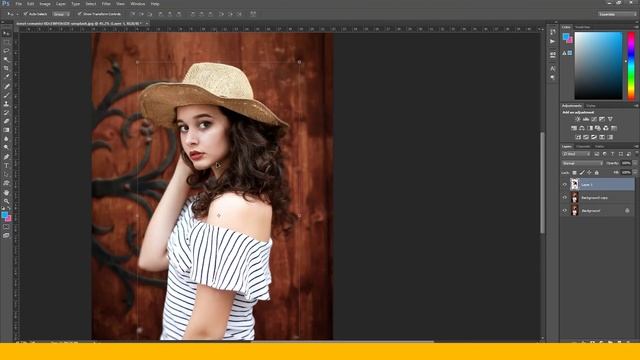Viewport: 640px width, 360px height.
Task: Open the layer filter Kind dropdown
Action: click(576, 154)
